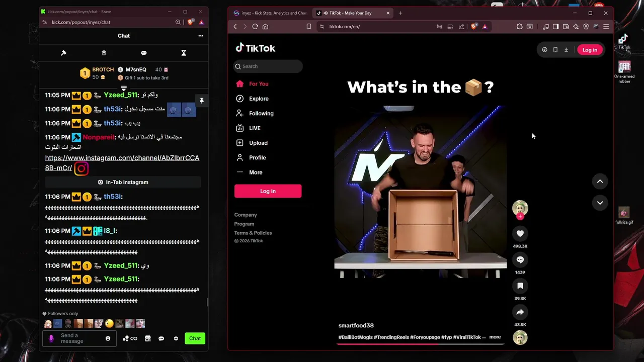Open chat settings gear icon
The image size is (644, 362).
(176, 338)
